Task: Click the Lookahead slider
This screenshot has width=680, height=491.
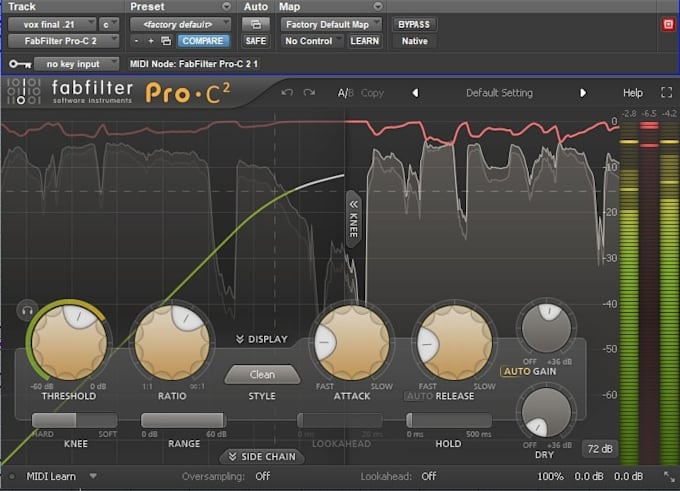Action: [x=340, y=420]
